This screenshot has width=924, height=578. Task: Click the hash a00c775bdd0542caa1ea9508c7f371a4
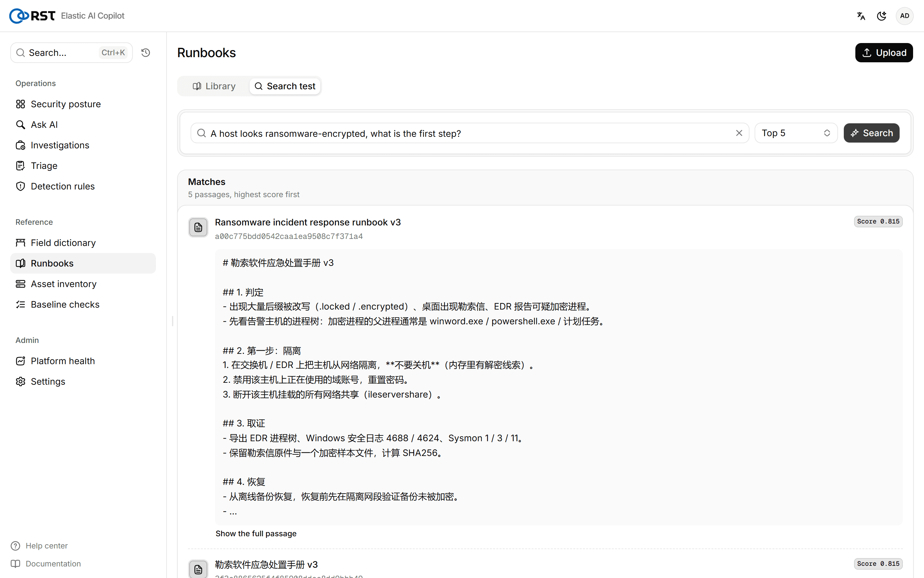tap(289, 236)
